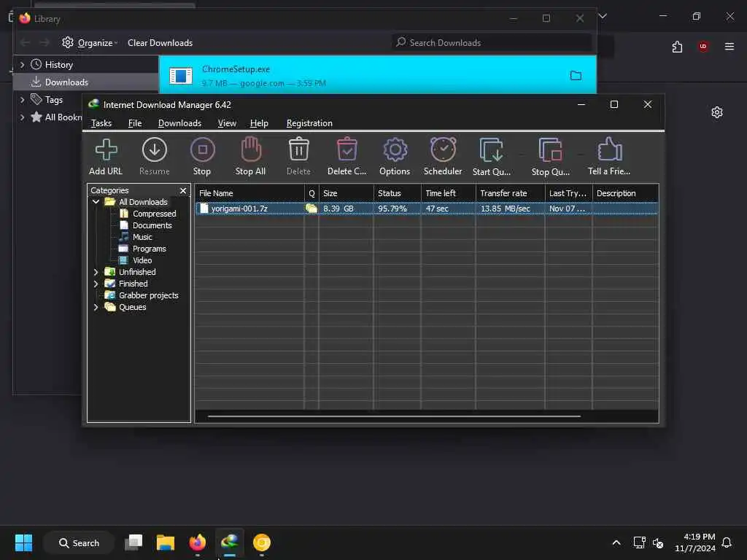The image size is (747, 560).
Task: Sort by Transfer rate column header
Action: coord(510,193)
